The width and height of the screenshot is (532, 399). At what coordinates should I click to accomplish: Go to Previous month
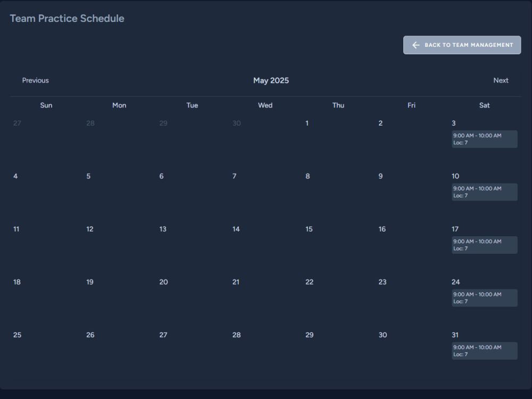pyautogui.click(x=36, y=80)
